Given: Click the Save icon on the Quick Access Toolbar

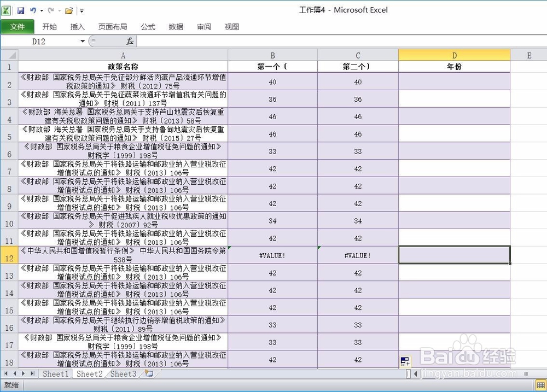Looking at the screenshot, I should click(21, 10).
